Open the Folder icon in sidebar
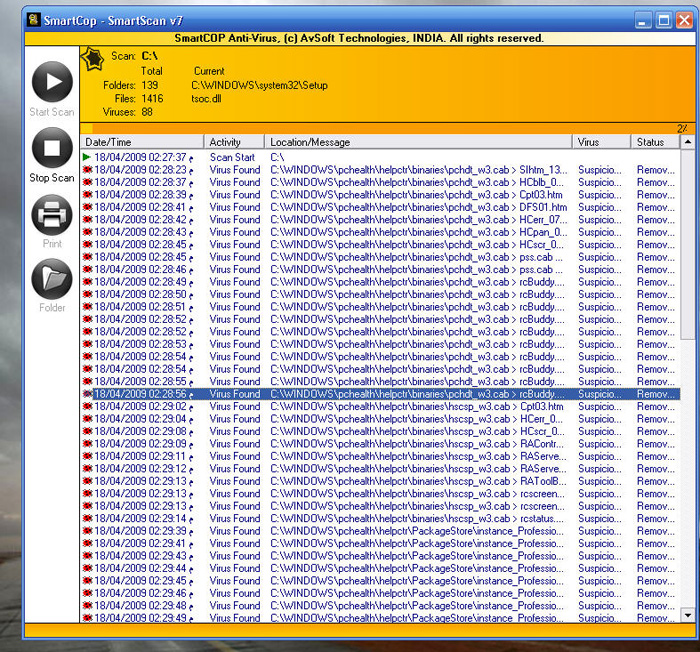700x652 pixels. point(52,279)
